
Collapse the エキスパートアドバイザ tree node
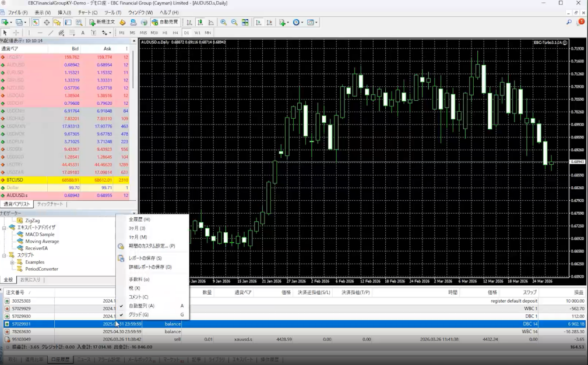click(4, 228)
